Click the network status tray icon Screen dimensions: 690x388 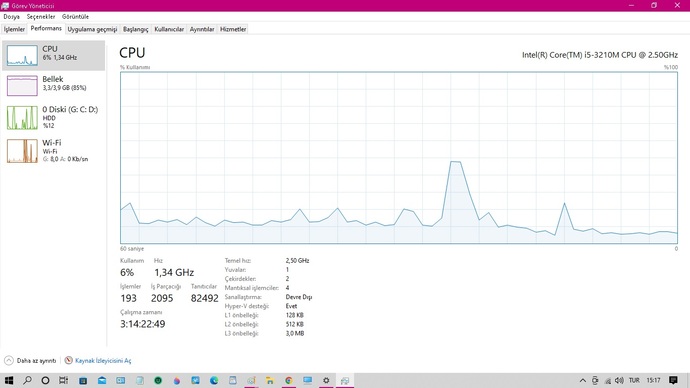[608, 381]
